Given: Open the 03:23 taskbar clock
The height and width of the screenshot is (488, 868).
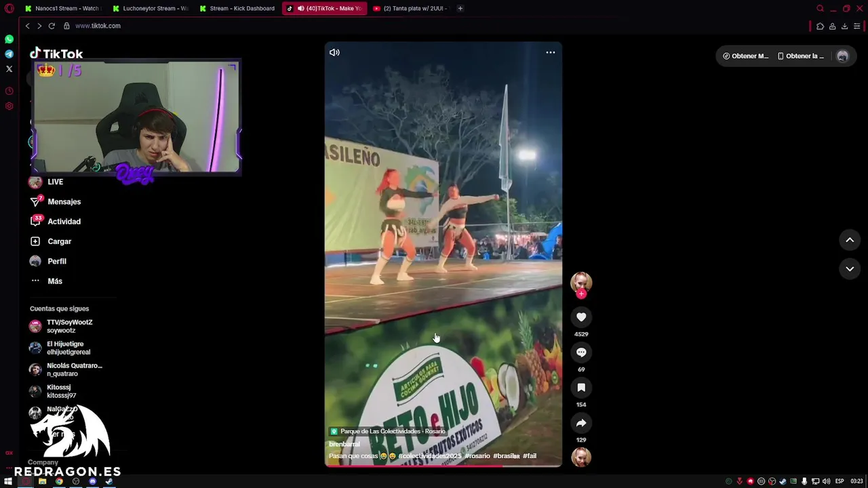Looking at the screenshot, I should pos(856,481).
